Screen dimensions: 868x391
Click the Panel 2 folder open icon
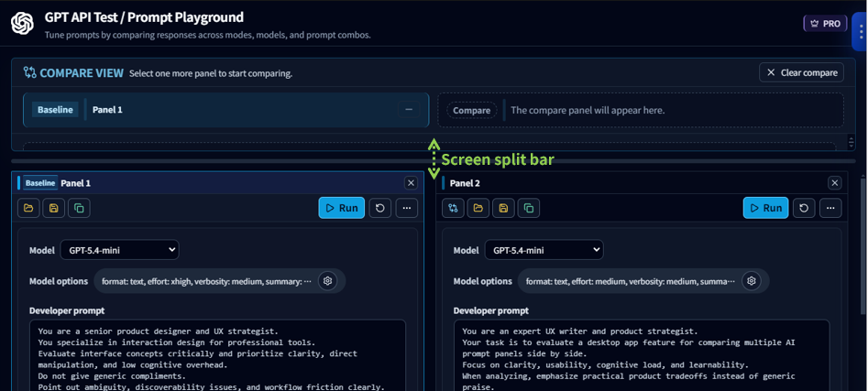(x=478, y=208)
